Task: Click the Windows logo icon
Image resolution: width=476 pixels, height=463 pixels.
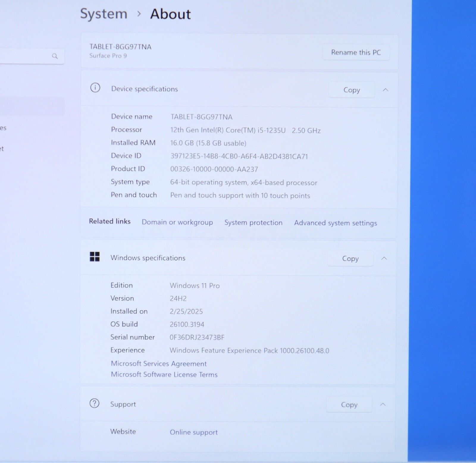Action: 95,257
